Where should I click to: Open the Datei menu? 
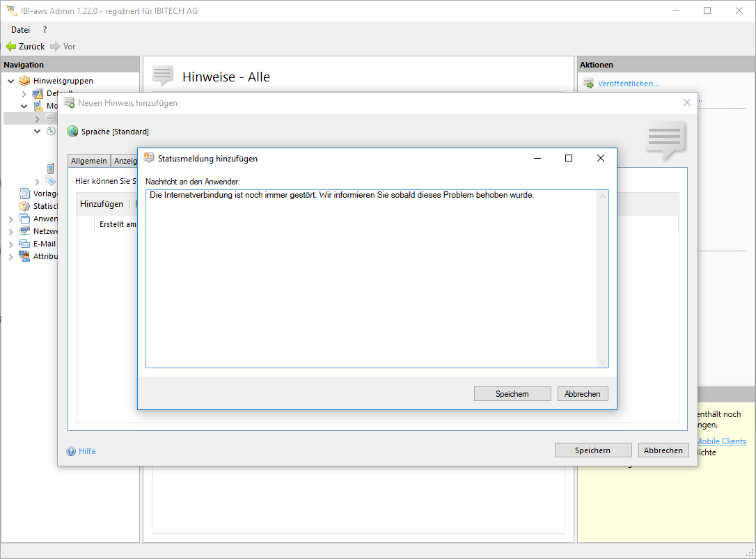pyautogui.click(x=20, y=30)
